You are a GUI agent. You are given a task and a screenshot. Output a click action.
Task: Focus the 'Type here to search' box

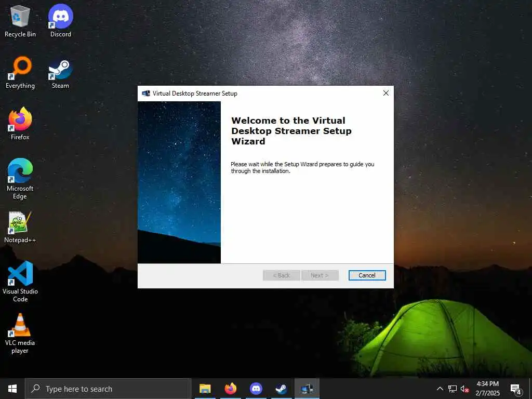pos(108,389)
